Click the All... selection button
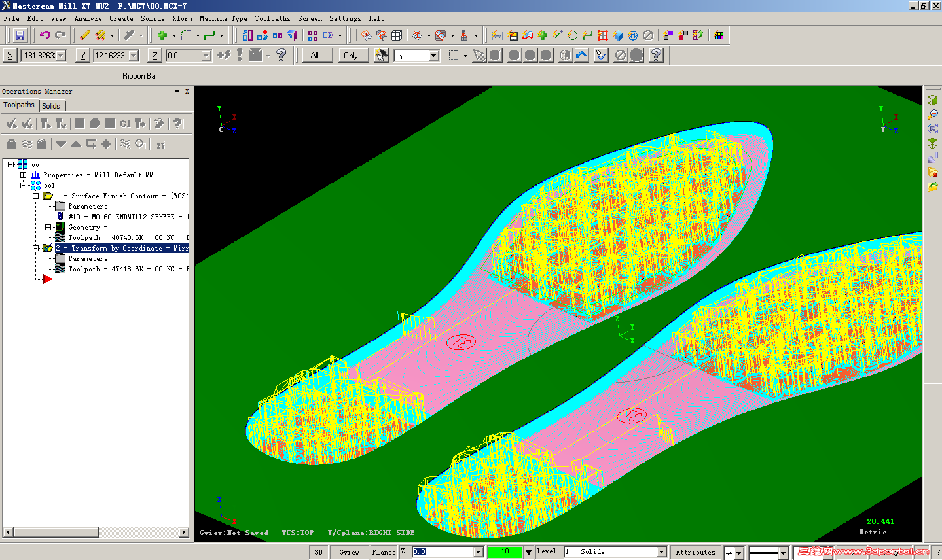The width and height of the screenshot is (942, 560). point(317,56)
